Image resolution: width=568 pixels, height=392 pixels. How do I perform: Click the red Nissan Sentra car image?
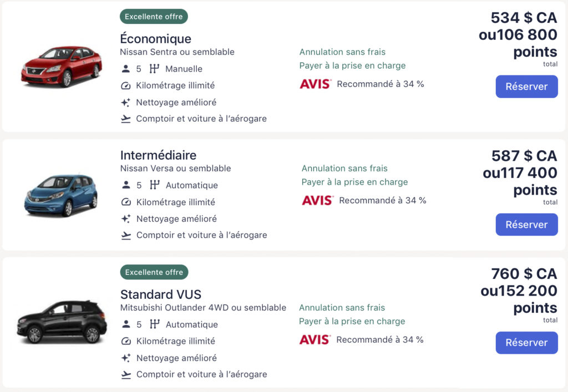tap(62, 67)
